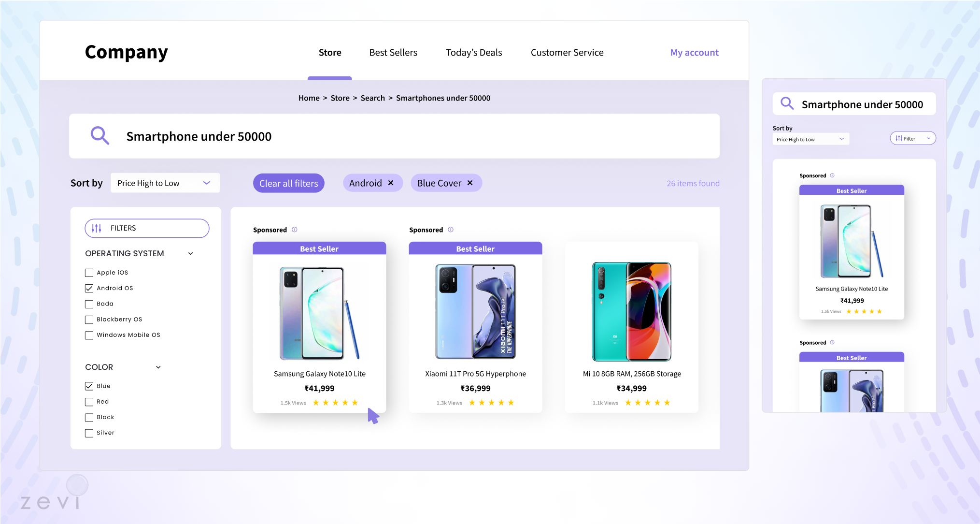Click the sliders icon in FILTERS button

pyautogui.click(x=97, y=228)
